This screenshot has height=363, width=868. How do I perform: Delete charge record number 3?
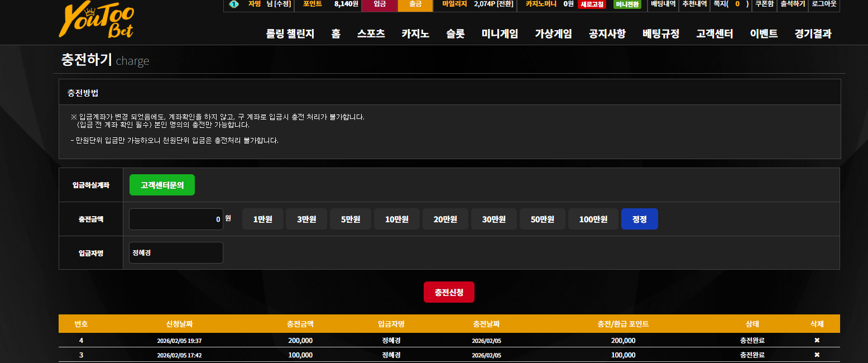pos(817,355)
